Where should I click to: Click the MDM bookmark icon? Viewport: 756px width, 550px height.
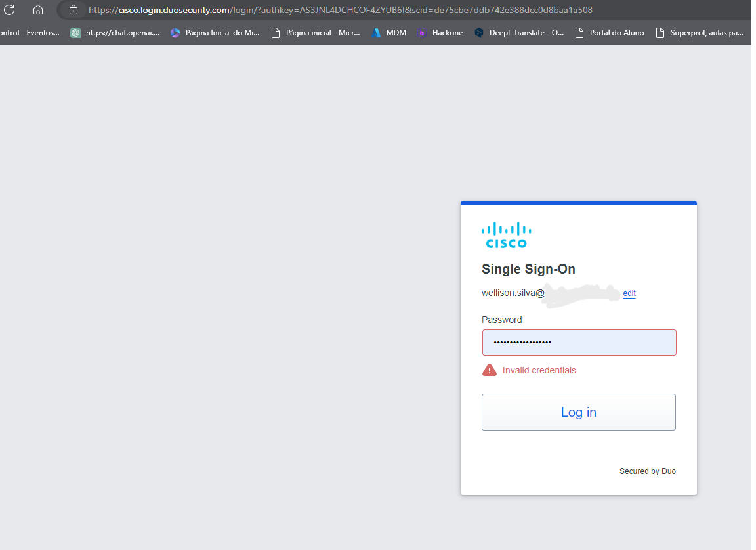[375, 32]
